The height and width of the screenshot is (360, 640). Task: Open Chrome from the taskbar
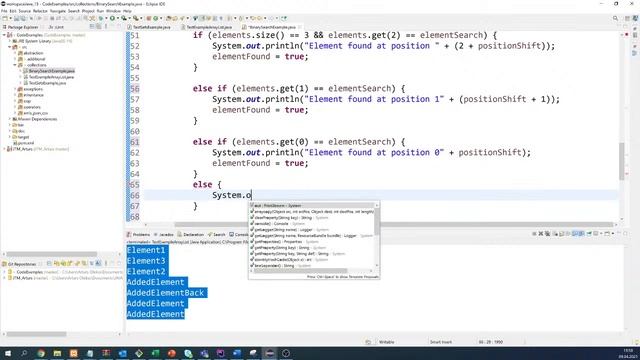(41, 353)
